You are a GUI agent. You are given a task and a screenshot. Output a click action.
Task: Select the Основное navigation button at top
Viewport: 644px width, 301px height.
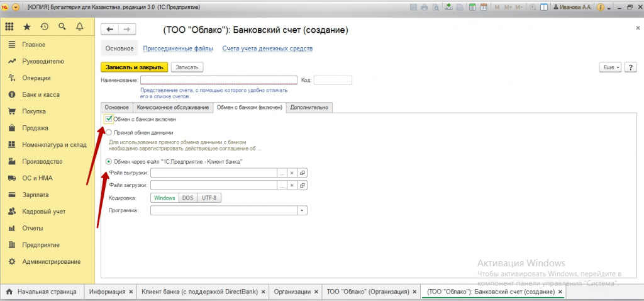coord(119,48)
